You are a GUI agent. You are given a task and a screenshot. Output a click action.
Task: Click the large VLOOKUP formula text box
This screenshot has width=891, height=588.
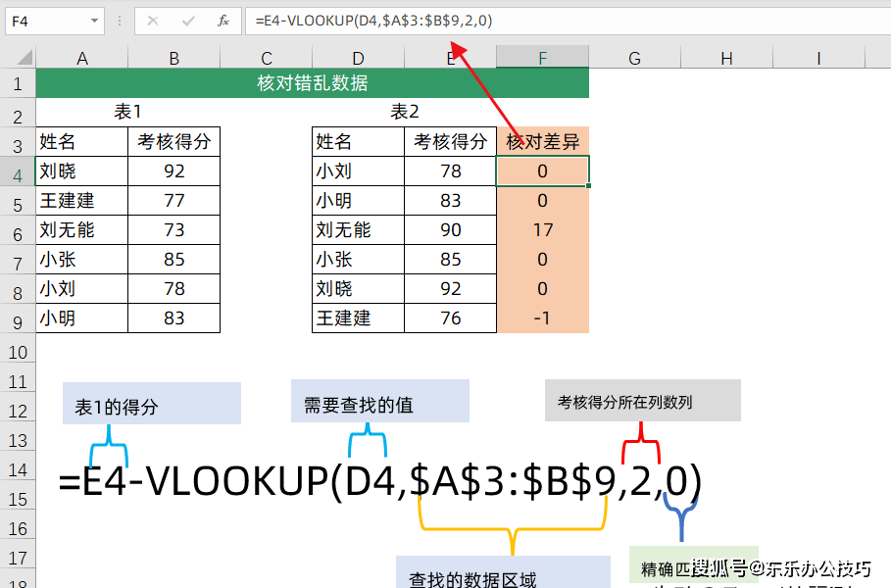(380, 481)
